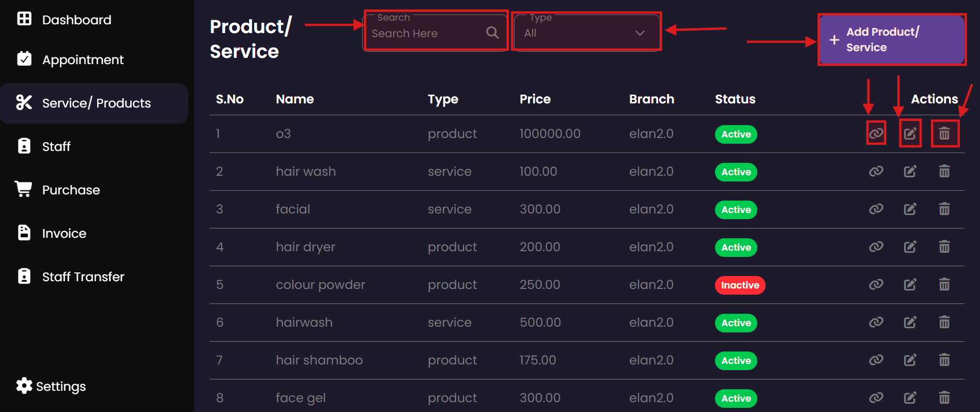This screenshot has height=412, width=980.
Task: Click the search magnifier icon
Action: point(492,33)
